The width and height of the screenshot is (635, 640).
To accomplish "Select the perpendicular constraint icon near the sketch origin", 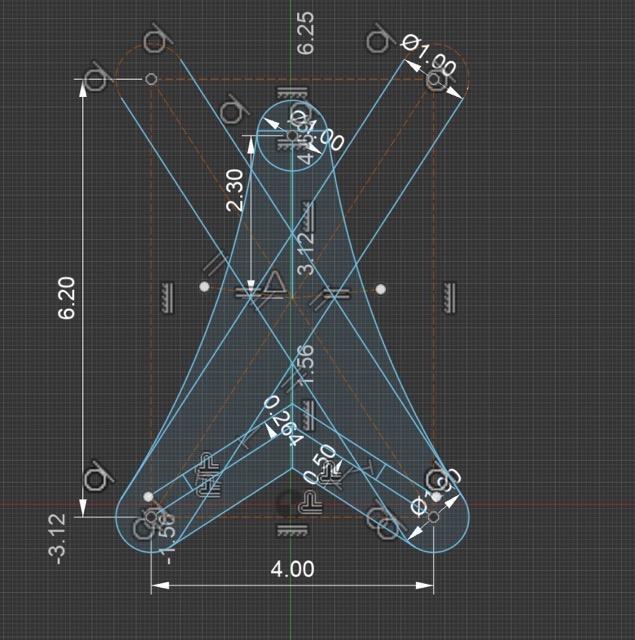I will [x=310, y=503].
